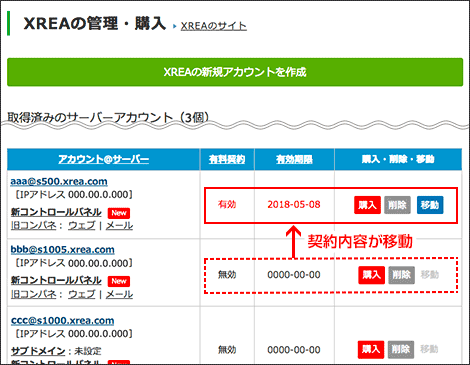The width and height of the screenshot is (470, 365).
Task: Open the XREAのサイト link
Action: pyautogui.click(x=214, y=26)
